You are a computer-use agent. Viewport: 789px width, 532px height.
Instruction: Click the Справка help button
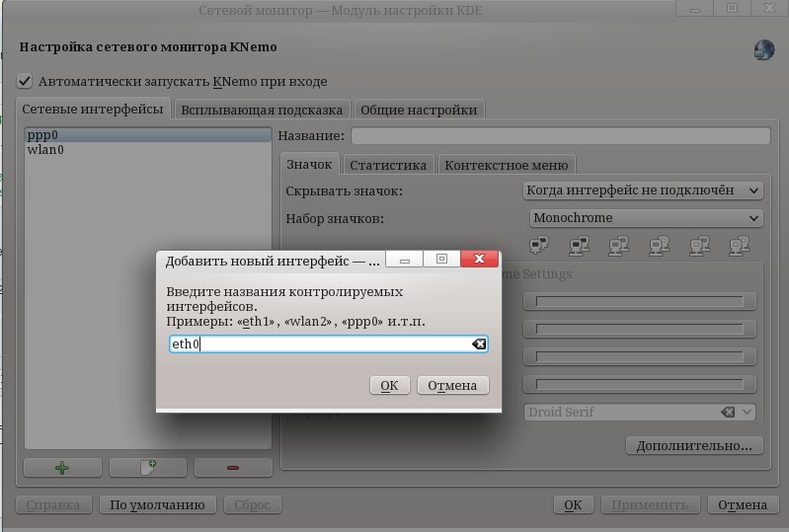pos(53,504)
